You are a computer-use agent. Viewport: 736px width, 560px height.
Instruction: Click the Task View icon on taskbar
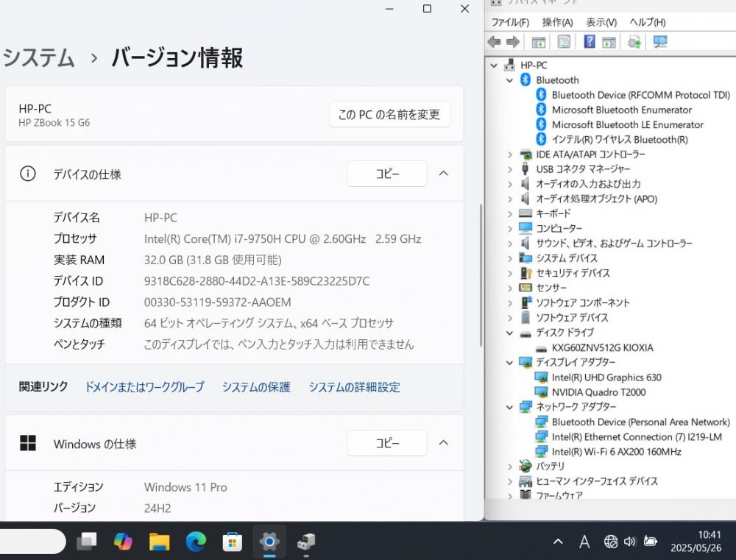87,542
